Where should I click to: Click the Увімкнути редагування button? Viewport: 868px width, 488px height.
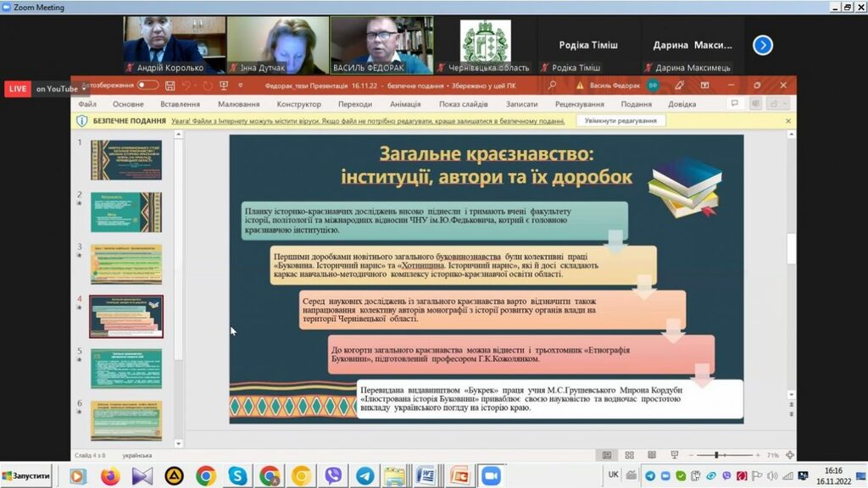click(620, 121)
